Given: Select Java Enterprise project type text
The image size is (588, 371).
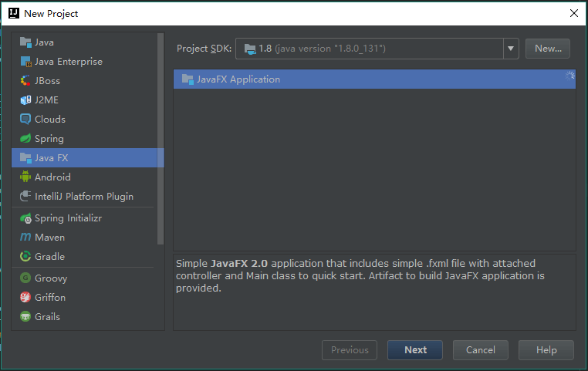Looking at the screenshot, I should 69,62.
